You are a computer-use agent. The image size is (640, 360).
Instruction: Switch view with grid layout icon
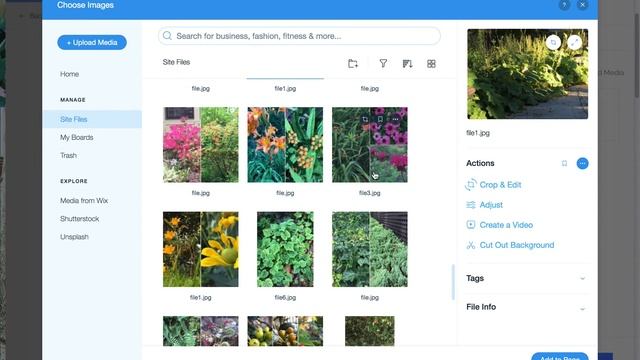point(431,64)
